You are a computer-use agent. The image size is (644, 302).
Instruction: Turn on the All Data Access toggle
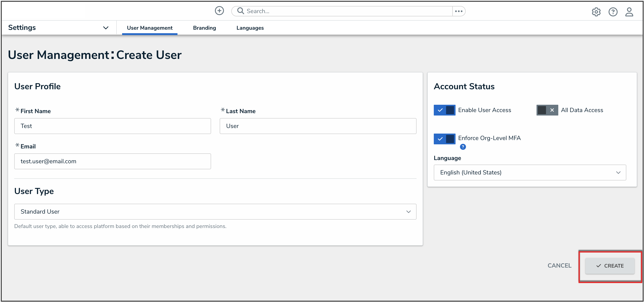(547, 110)
